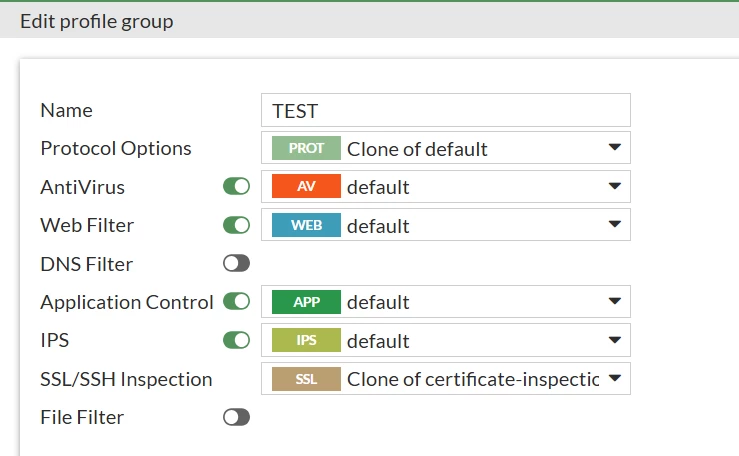
Task: Click the 'default' value in Web Filter
Action: coord(378,226)
